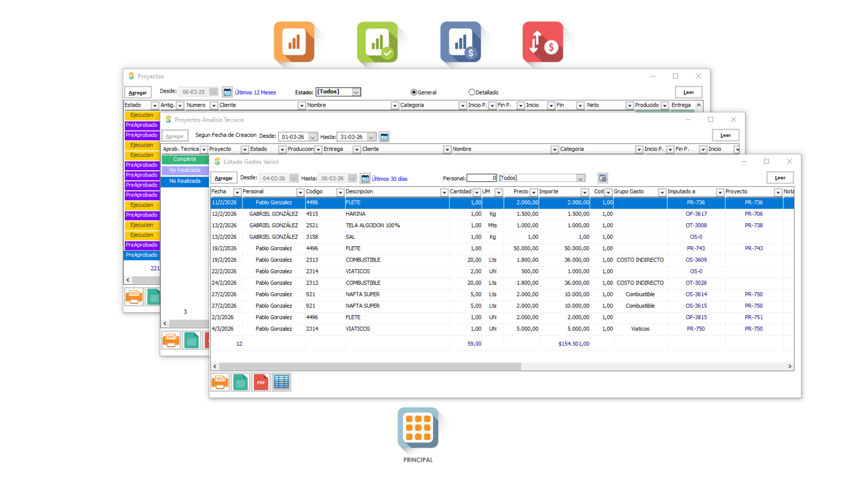The image size is (868, 488).
Task: Open the green chart with checkmark icon
Action: coord(377,42)
